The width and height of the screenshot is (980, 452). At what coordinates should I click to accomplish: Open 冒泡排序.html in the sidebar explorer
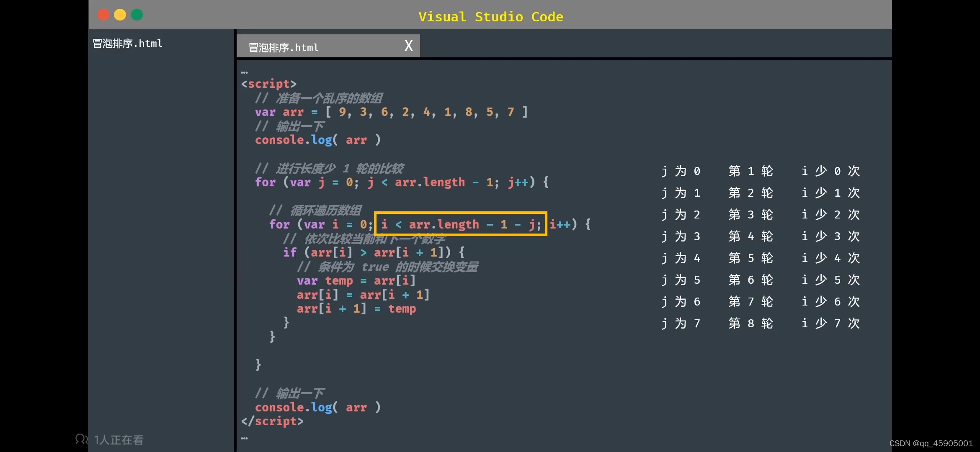coord(127,44)
